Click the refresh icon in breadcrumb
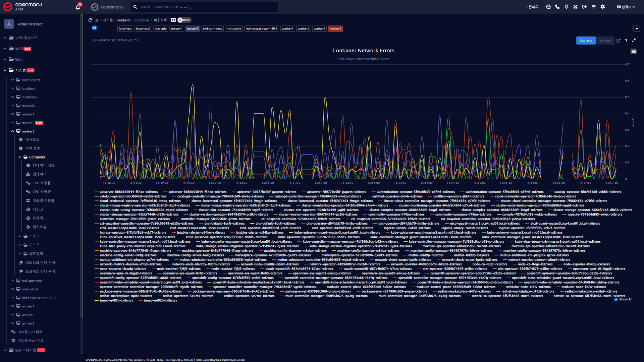Image resolution: width=644 pixels, height=362 pixels. click(90, 20)
